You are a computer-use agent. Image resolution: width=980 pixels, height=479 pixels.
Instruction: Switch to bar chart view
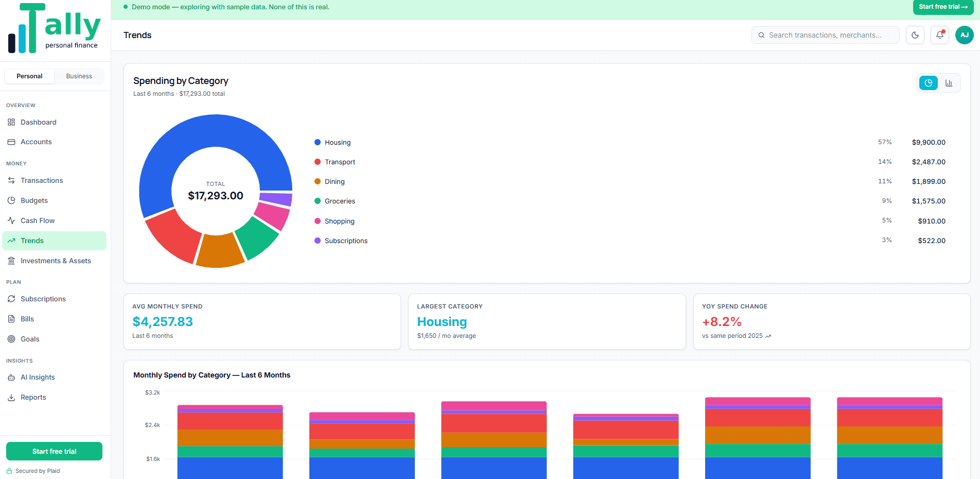coord(949,83)
